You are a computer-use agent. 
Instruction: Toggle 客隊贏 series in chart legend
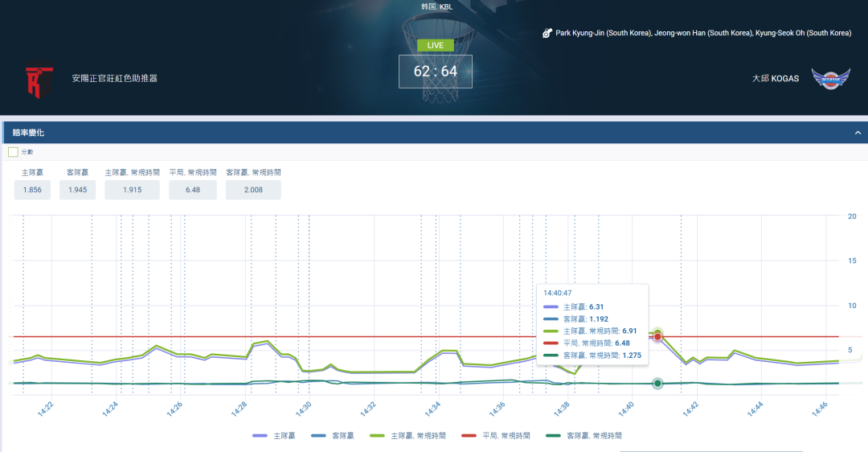click(x=332, y=436)
